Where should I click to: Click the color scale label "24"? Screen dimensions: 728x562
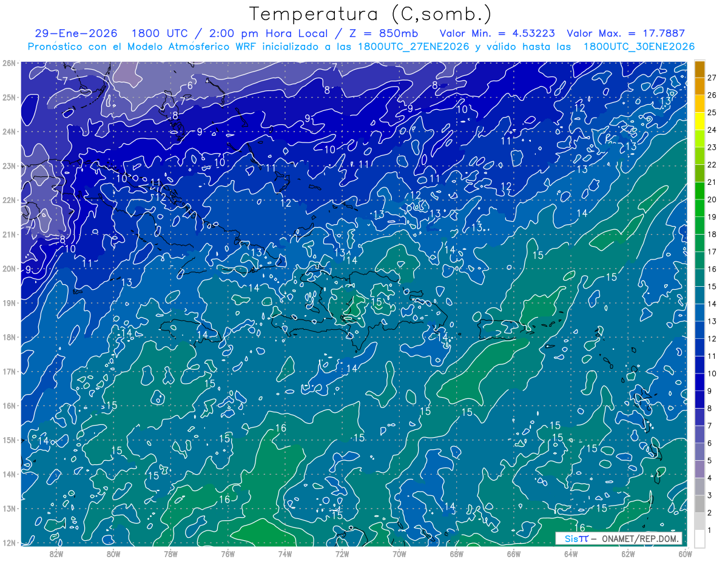712,130
